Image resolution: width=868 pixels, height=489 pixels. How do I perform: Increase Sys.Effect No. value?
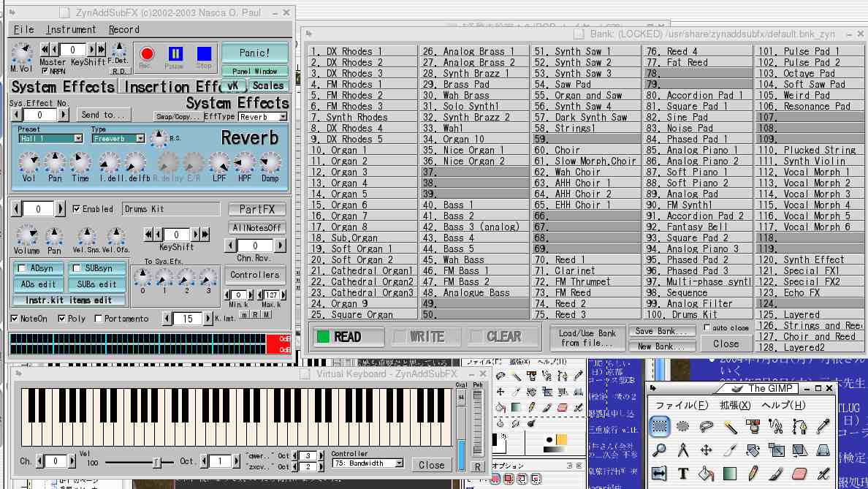tap(63, 115)
